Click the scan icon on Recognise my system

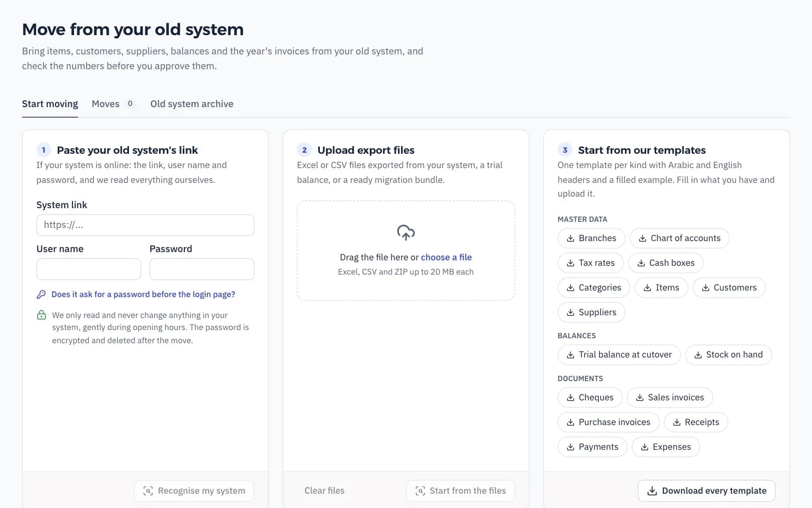[x=148, y=491]
